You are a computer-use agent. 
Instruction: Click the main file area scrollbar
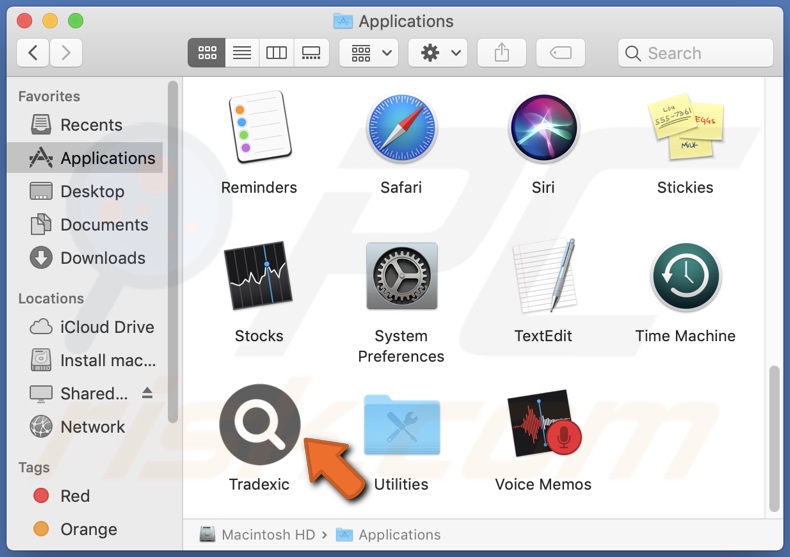click(774, 439)
